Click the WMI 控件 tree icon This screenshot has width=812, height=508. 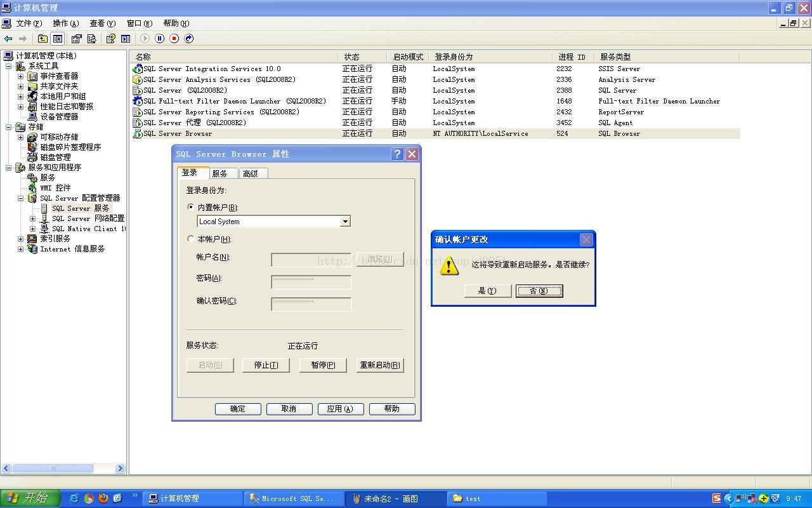point(32,188)
